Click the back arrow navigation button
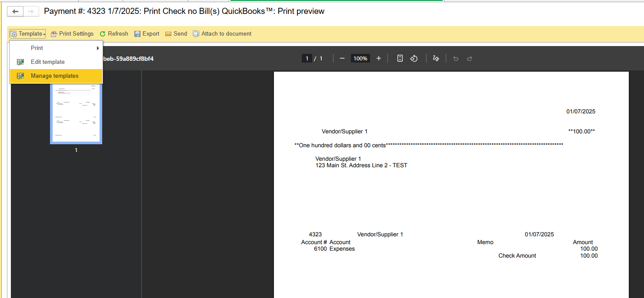This screenshot has height=298, width=644. (x=15, y=12)
